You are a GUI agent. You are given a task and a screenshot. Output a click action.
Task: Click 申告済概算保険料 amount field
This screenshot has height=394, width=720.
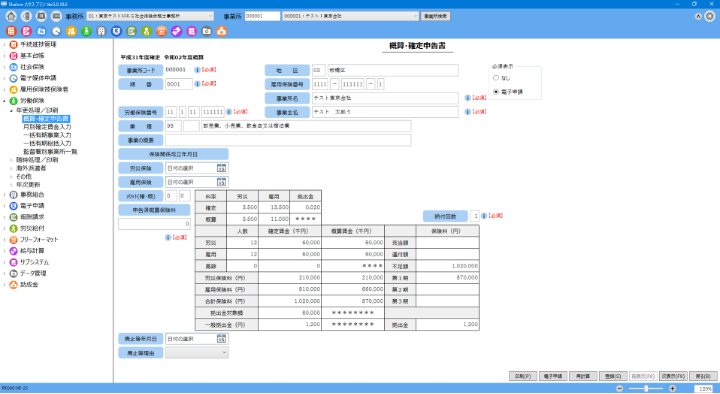(x=154, y=224)
